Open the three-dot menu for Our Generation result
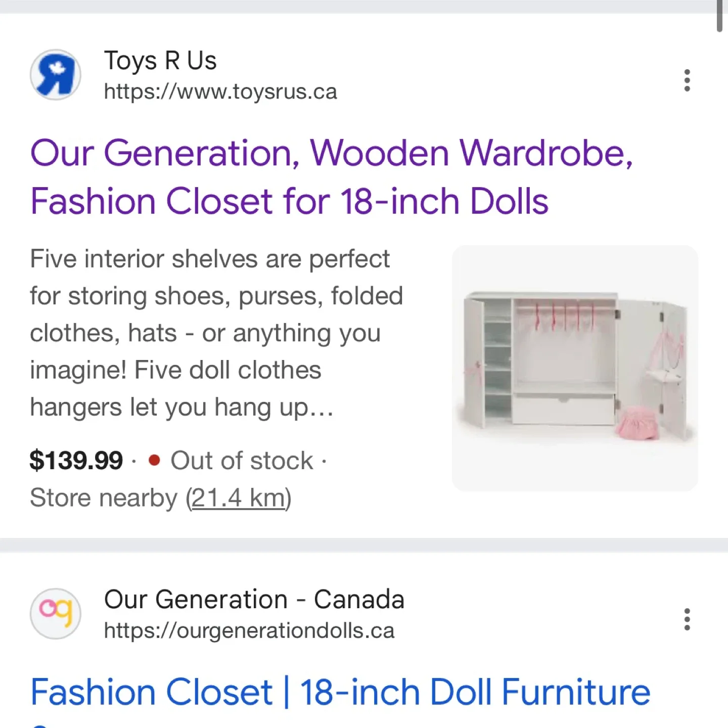The image size is (728, 728). (x=687, y=619)
